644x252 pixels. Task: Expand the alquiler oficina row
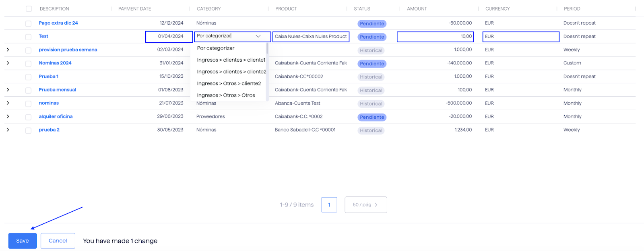coord(8,116)
